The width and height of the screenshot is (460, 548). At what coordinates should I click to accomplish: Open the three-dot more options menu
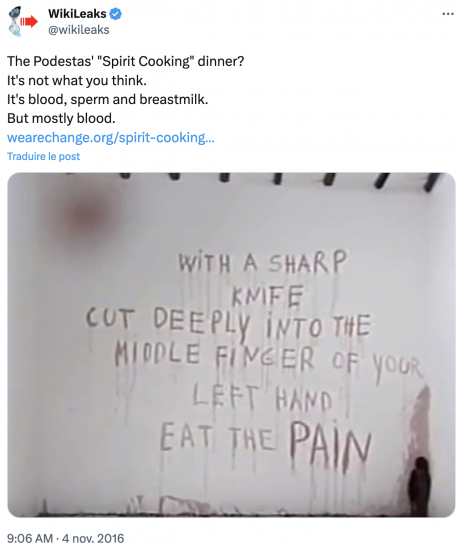point(448,14)
